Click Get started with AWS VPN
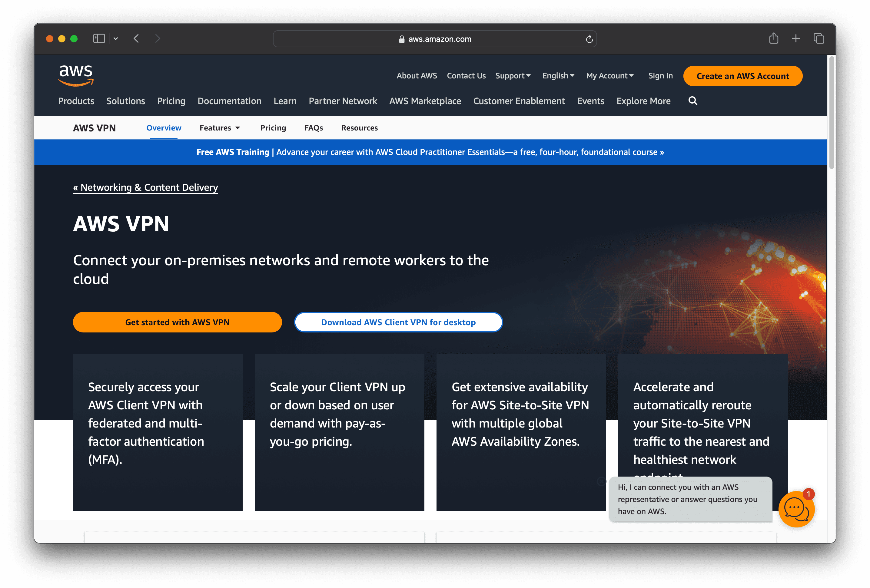 pyautogui.click(x=177, y=322)
